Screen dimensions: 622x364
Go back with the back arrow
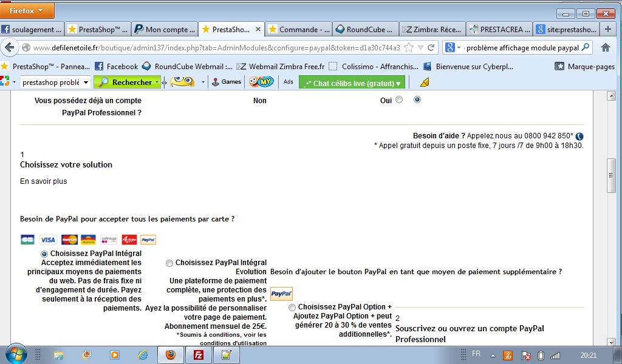[9, 47]
